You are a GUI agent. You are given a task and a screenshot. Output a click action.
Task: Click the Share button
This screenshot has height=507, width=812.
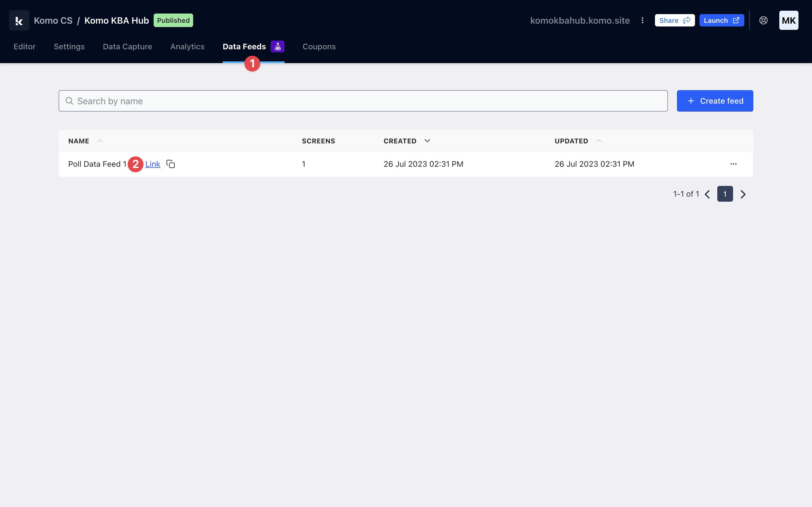click(674, 21)
